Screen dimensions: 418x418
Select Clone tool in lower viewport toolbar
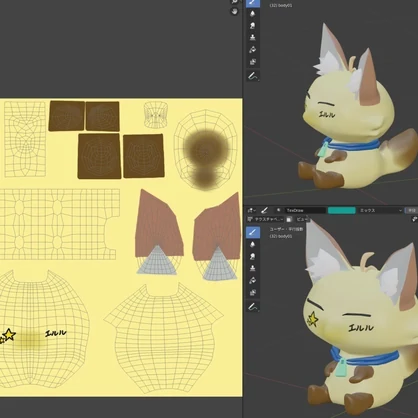coord(253,268)
